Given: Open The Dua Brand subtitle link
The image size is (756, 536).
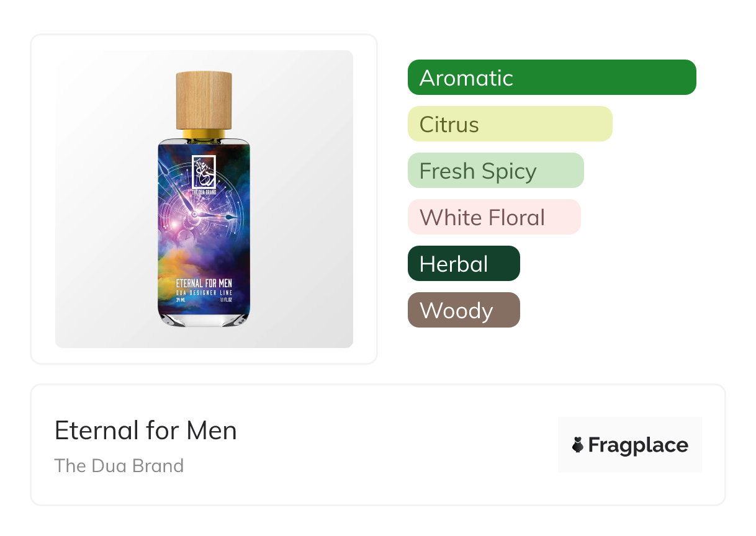Looking at the screenshot, I should tap(119, 466).
